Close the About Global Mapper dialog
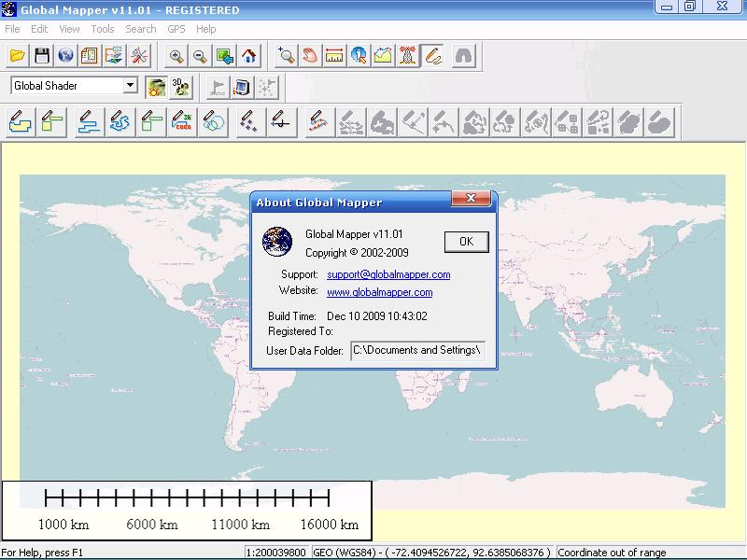Viewport: 747px width, 560px height. click(x=471, y=198)
